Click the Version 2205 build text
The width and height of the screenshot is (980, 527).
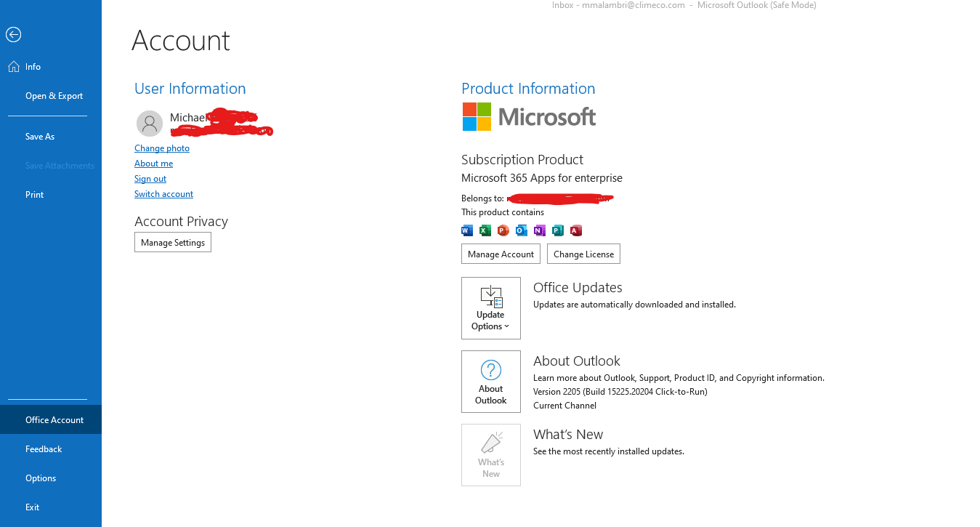(x=620, y=392)
